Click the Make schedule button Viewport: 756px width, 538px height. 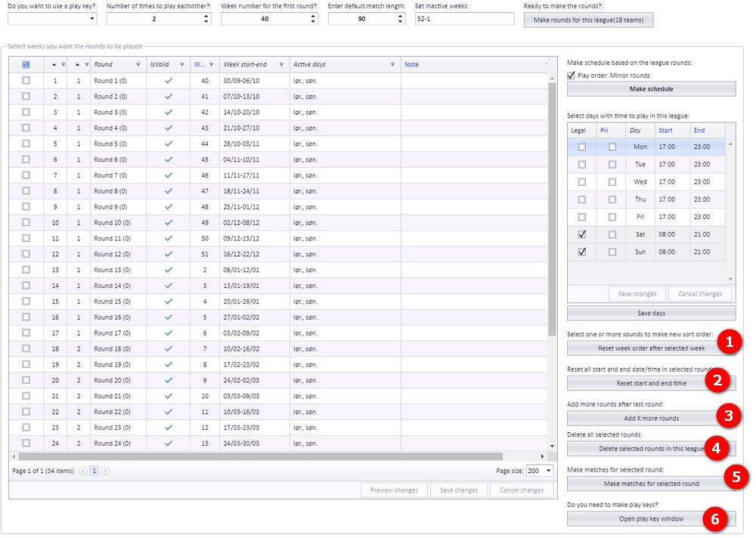click(651, 88)
